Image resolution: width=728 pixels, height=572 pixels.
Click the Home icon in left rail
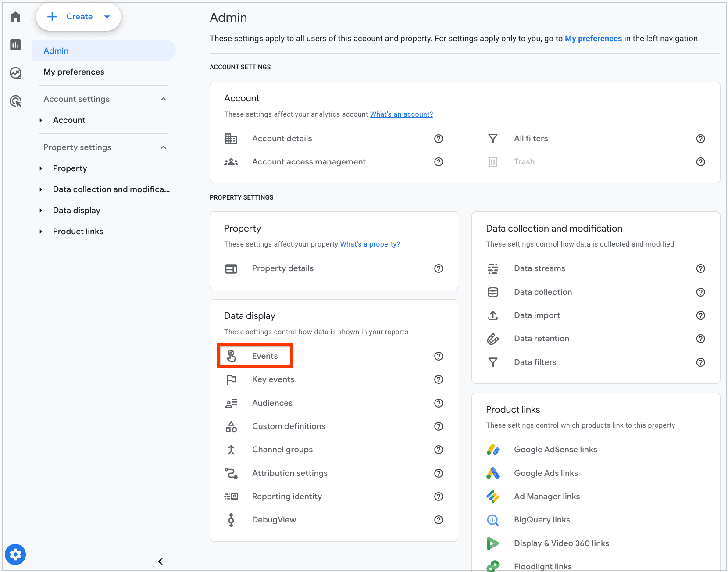coord(15,17)
